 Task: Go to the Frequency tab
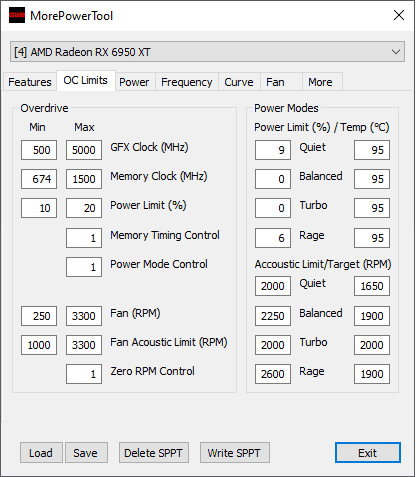[x=187, y=82]
